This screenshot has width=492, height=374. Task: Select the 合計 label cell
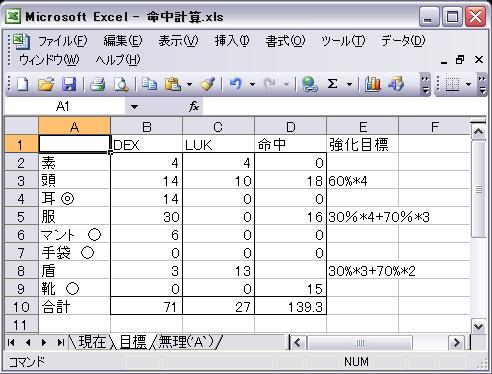(x=75, y=306)
